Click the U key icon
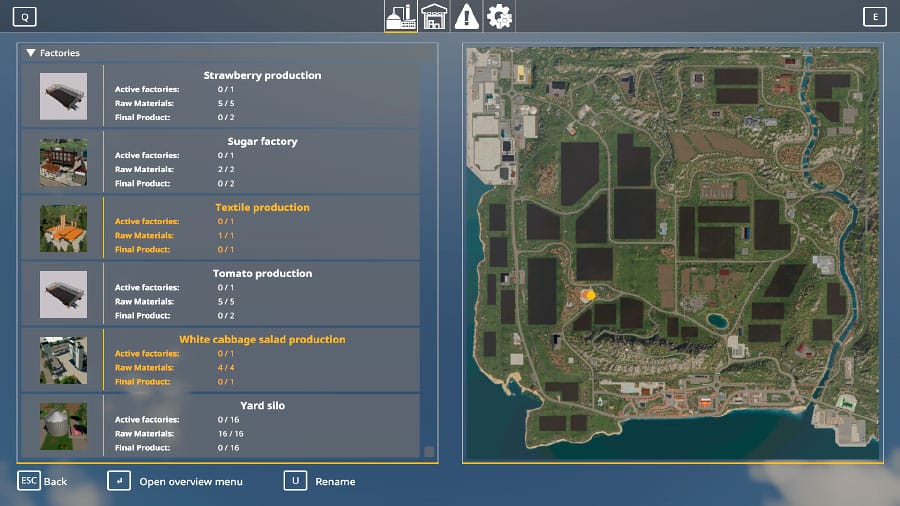 pos(296,481)
